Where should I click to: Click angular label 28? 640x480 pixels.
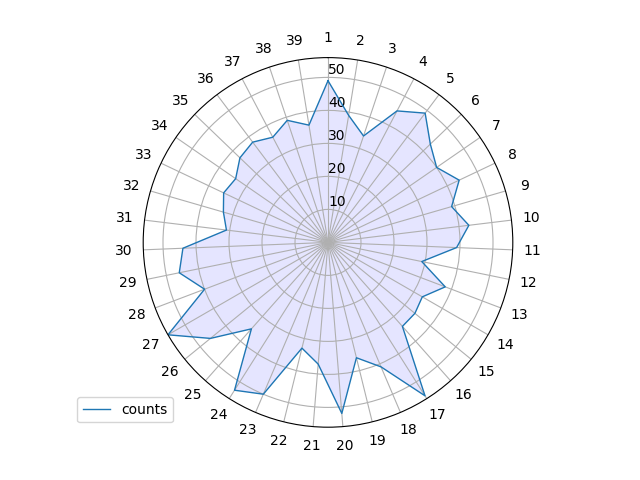137,314
